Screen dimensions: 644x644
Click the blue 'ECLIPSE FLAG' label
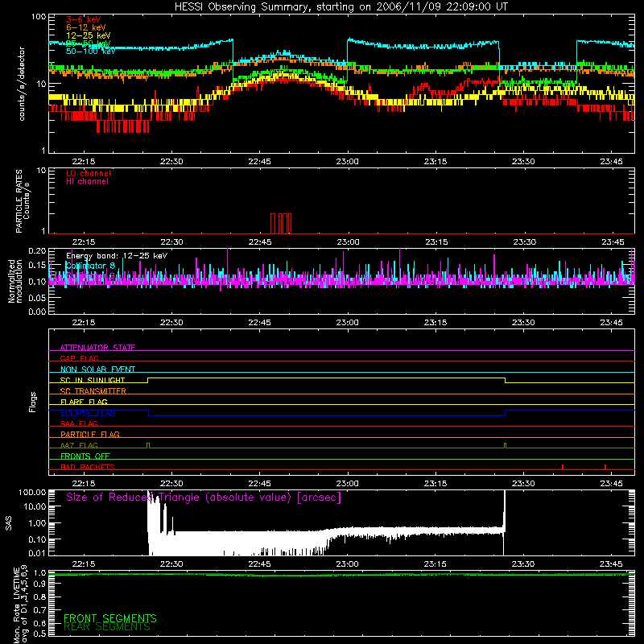click(88, 413)
